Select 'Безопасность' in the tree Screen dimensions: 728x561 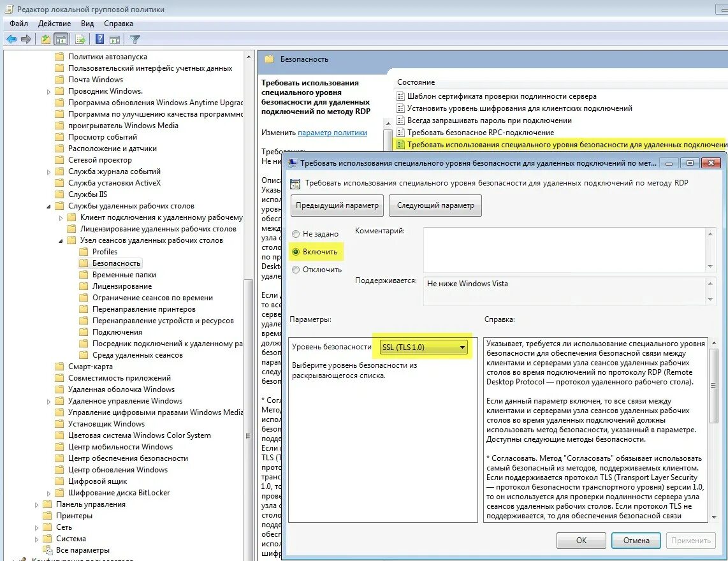coord(116,263)
